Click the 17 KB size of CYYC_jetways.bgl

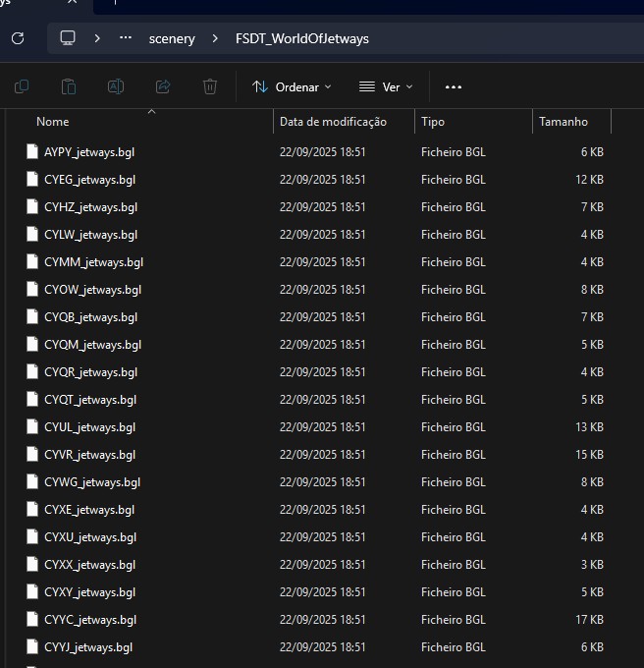pyautogui.click(x=589, y=619)
